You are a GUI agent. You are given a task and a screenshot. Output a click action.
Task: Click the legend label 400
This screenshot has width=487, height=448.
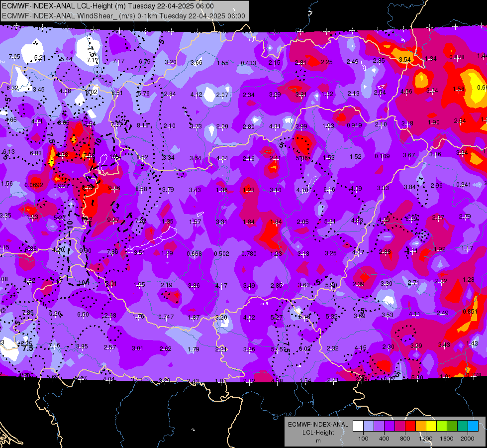pyautogui.click(x=384, y=439)
